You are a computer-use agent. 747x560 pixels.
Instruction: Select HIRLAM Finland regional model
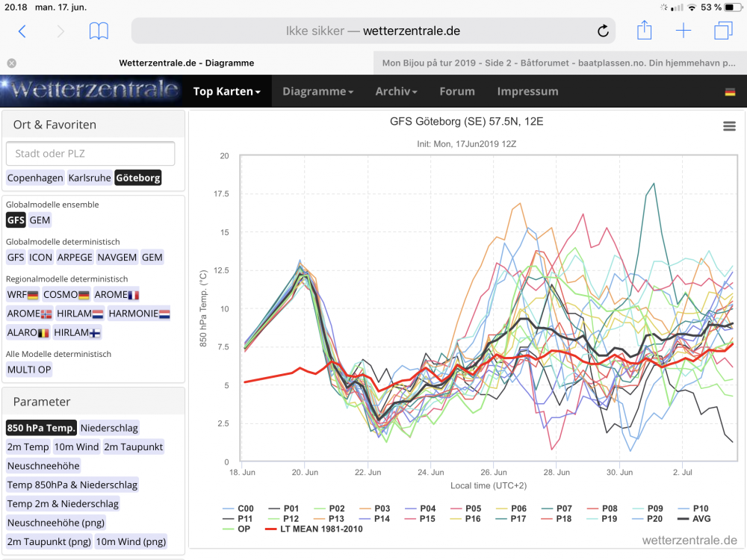(x=77, y=332)
